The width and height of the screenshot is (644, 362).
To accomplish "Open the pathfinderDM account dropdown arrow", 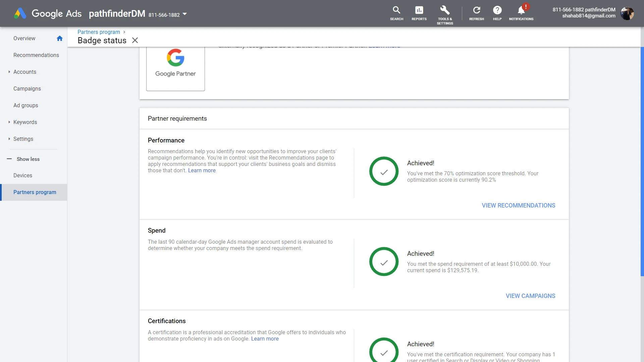I will (x=184, y=14).
